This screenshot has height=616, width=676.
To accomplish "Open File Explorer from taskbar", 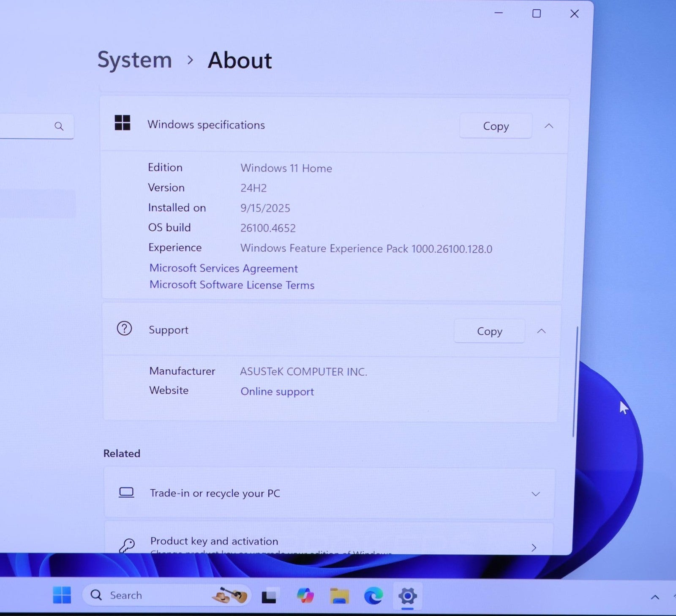I will tap(339, 596).
